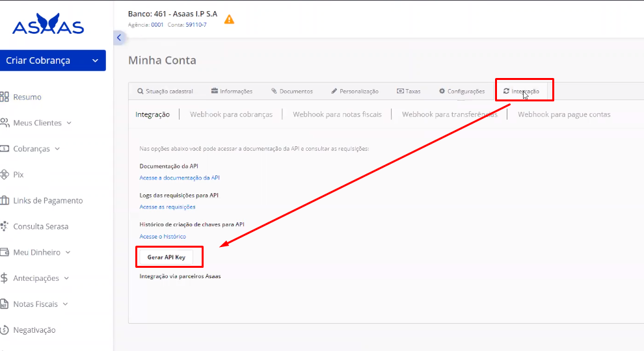Click the Consulta Serasa icon

5,226
